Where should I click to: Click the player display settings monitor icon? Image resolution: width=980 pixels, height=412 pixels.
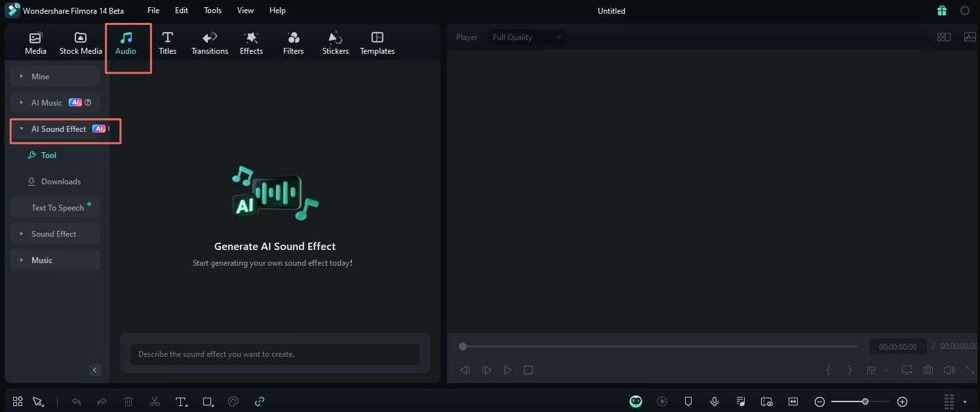coord(907,370)
